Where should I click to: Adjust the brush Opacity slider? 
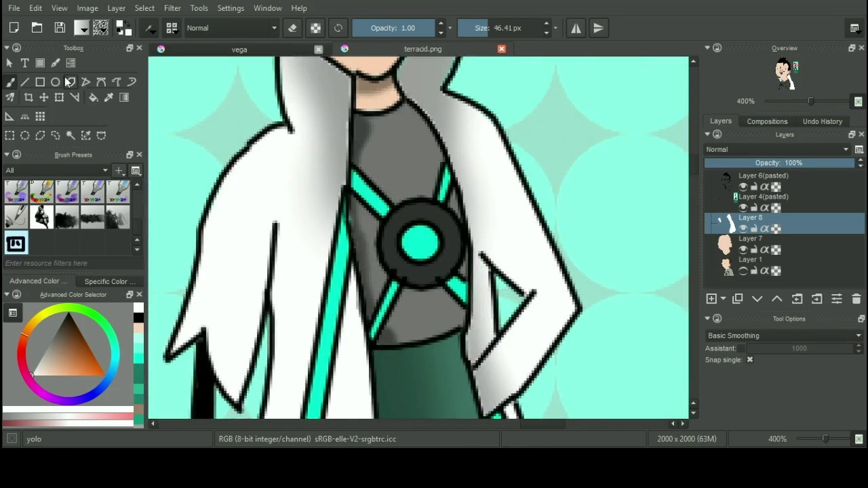(393, 28)
